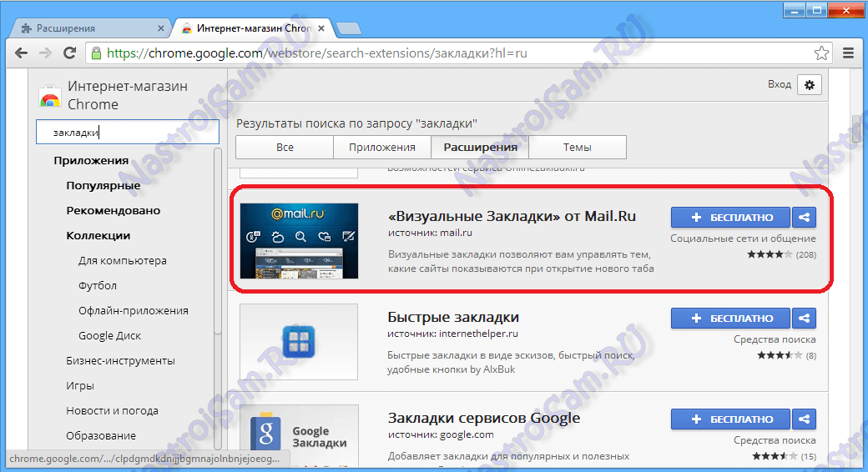Viewport: 868px width, 472px height.
Task: Click the Mail.Ru extension thumbnail
Action: point(299,241)
